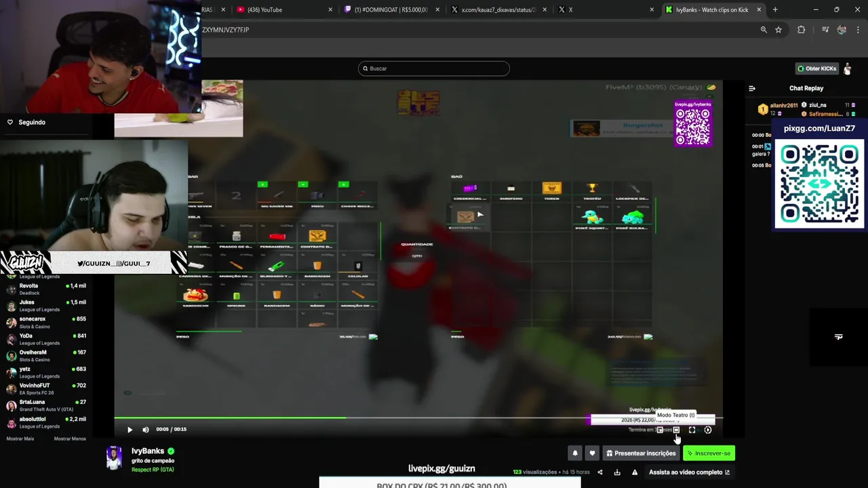Viewport: 868px width, 488px height.
Task: Close the YouTube tab
Action: pos(330,9)
